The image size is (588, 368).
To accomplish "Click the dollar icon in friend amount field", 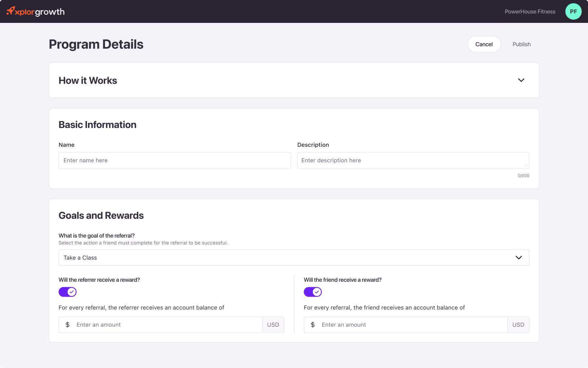I will [x=313, y=325].
